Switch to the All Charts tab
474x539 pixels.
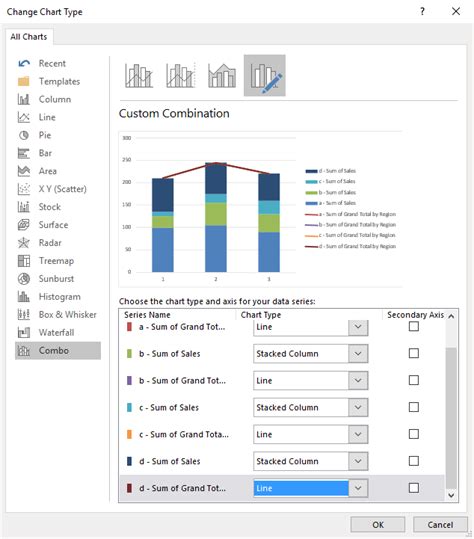(x=29, y=37)
